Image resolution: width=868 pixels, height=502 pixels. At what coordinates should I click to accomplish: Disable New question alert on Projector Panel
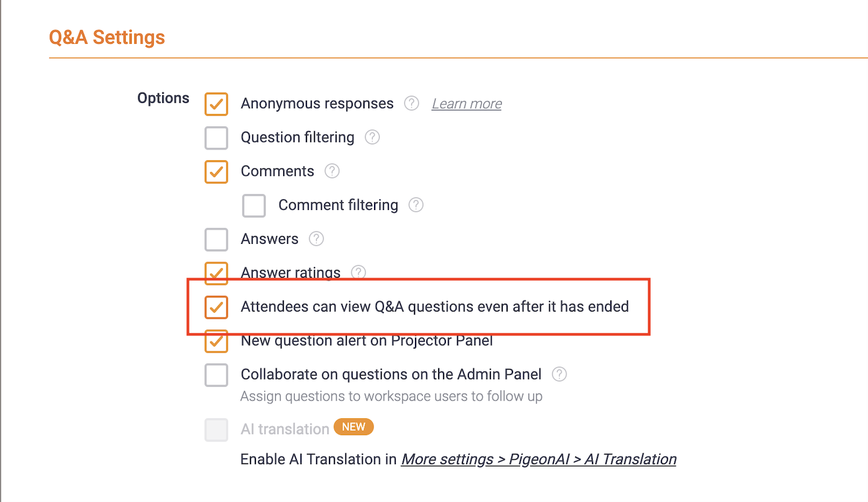[x=216, y=342]
